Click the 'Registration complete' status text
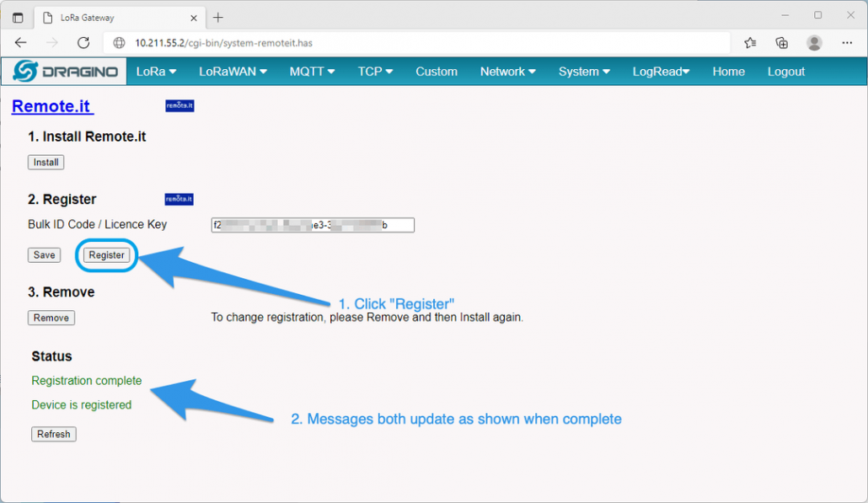Image resolution: width=868 pixels, height=503 pixels. (86, 381)
